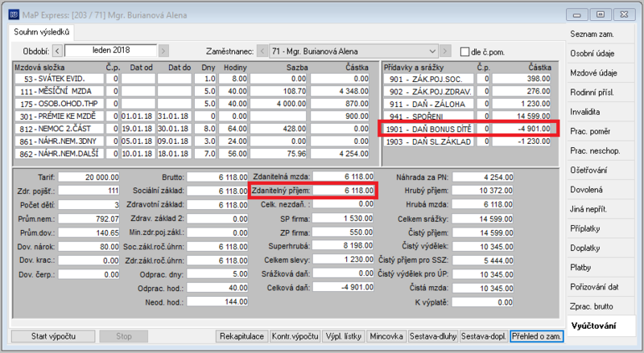The width and height of the screenshot is (644, 353).
Task: Click the Hrubý příjem value 10 372.00
Action: (483, 191)
